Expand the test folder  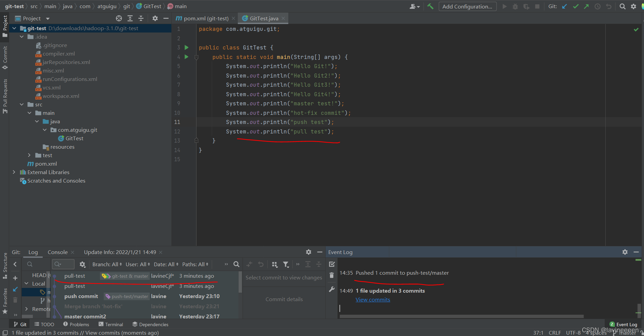pos(29,155)
